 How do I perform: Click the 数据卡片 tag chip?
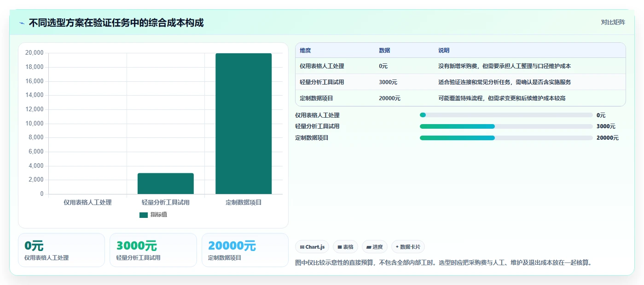408,247
